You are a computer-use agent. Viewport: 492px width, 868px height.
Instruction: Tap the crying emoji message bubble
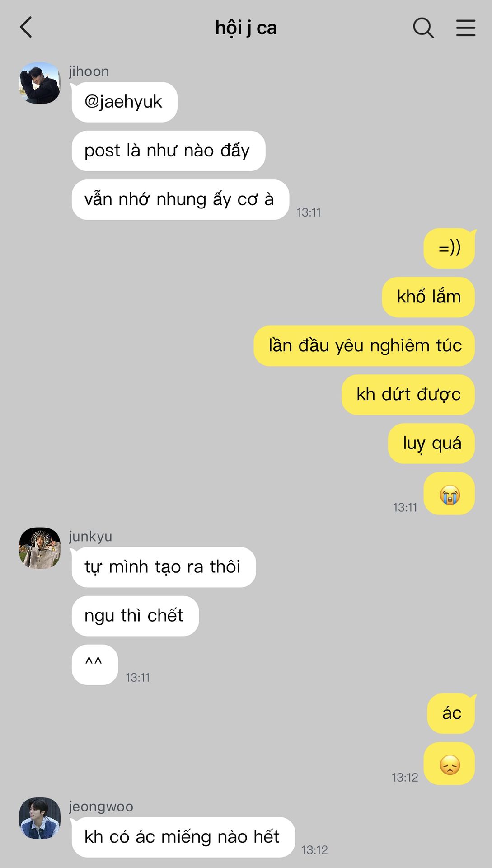(x=449, y=494)
